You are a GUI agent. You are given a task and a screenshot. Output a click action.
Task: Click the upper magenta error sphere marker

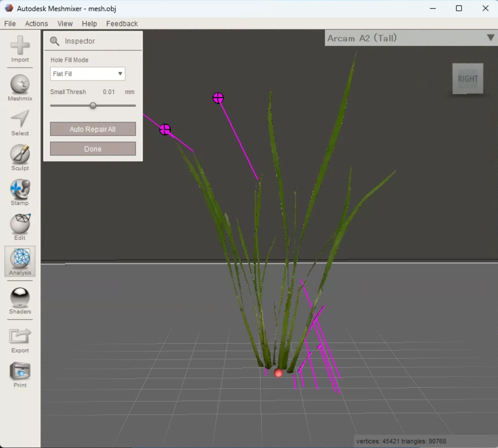coord(218,98)
